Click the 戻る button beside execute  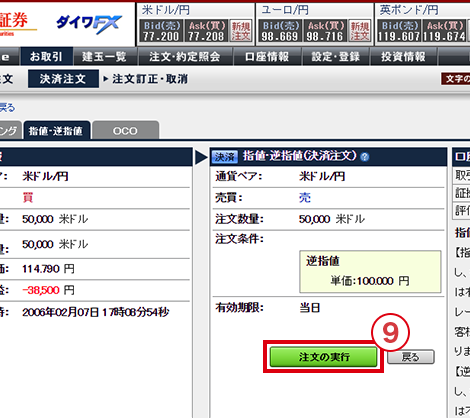[411, 357]
